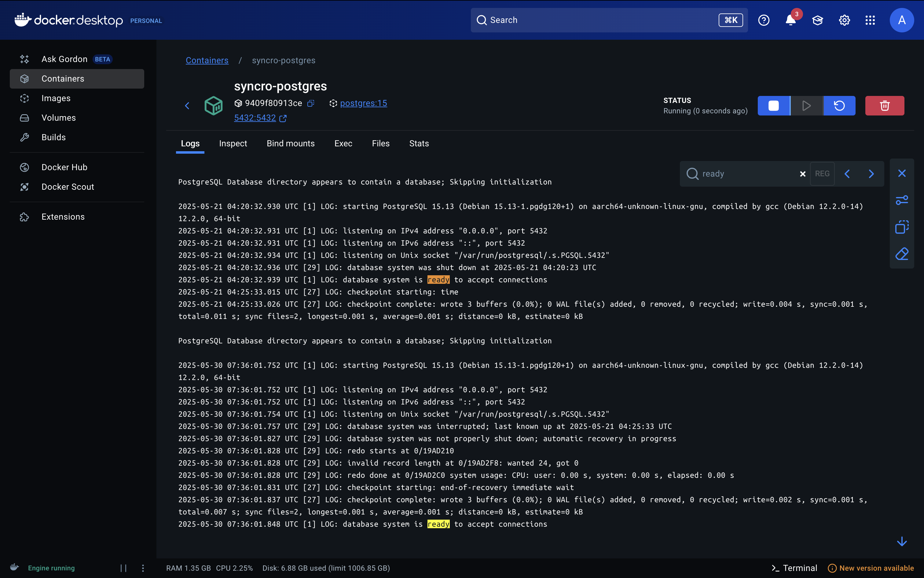The image size is (924, 578).
Task: Pause Docker engine with pause icon
Action: [123, 568]
